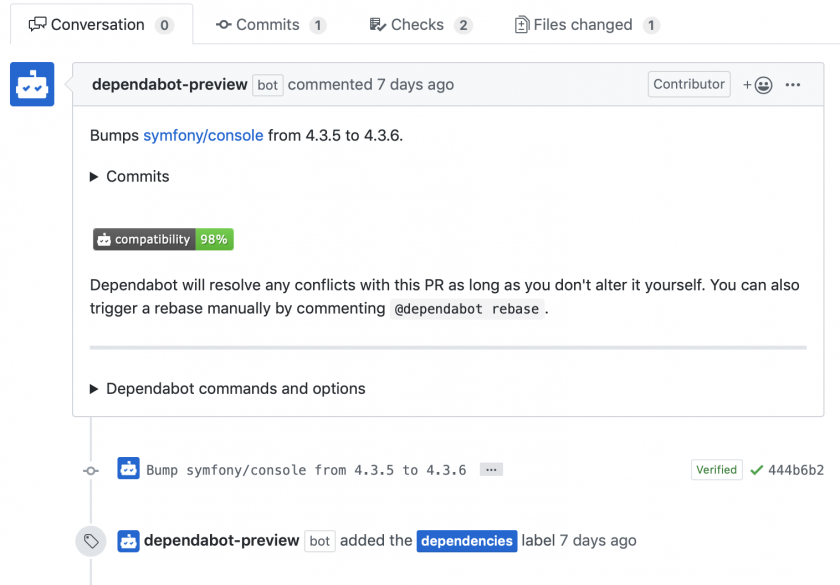Switch to the Commits tab

[x=271, y=25]
